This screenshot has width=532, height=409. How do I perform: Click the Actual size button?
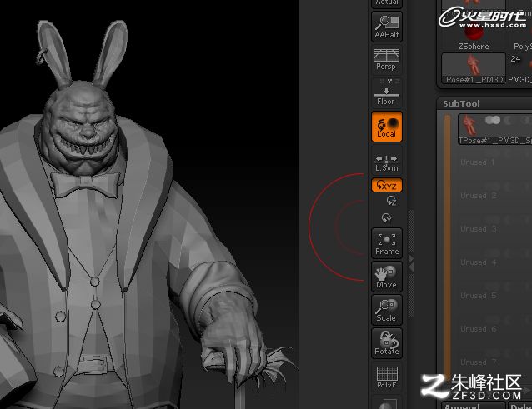pos(387,3)
